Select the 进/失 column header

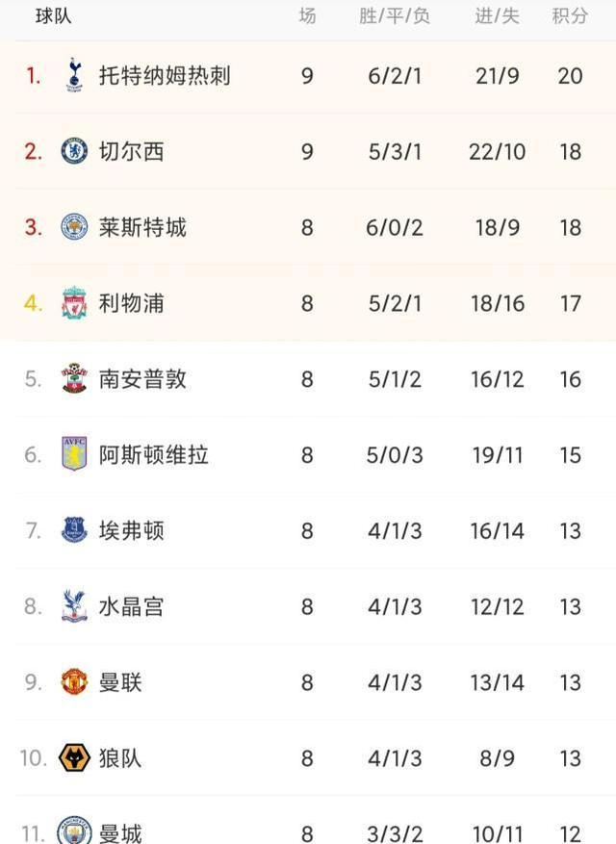497,16
